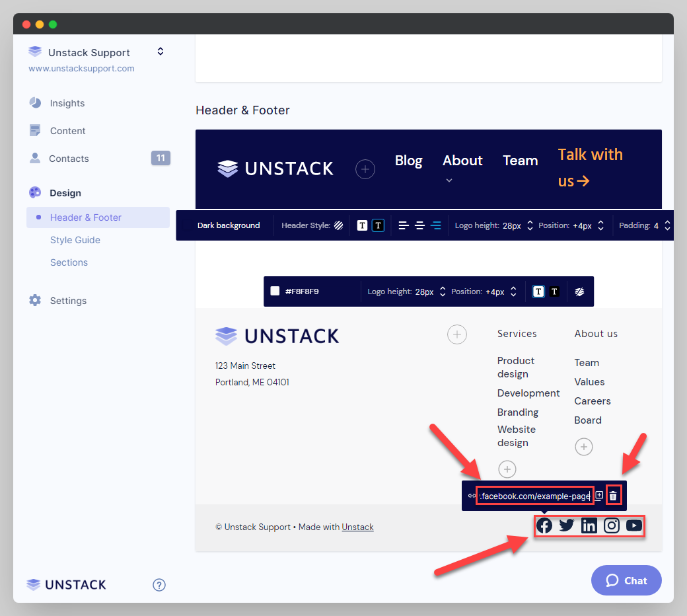Open the Style Guide section
The width and height of the screenshot is (687, 616).
tap(75, 240)
